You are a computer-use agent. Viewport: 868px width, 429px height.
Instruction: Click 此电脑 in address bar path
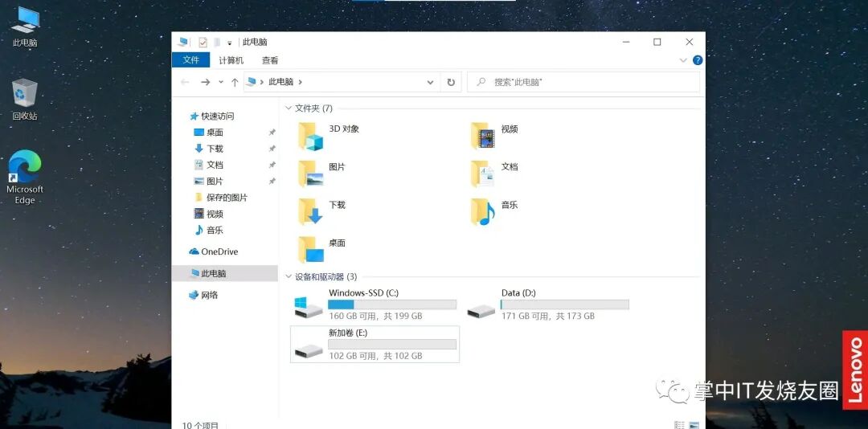[280, 82]
